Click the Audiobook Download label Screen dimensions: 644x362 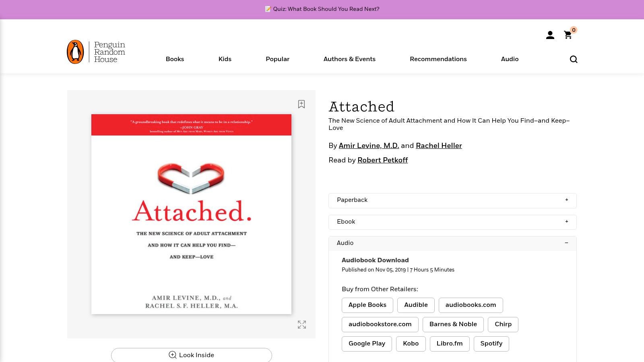[375, 260]
